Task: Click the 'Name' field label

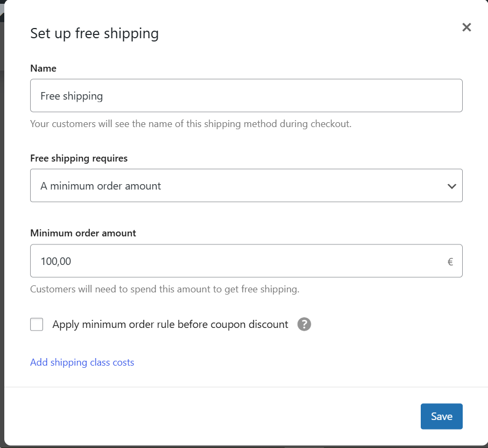Action: (43, 68)
